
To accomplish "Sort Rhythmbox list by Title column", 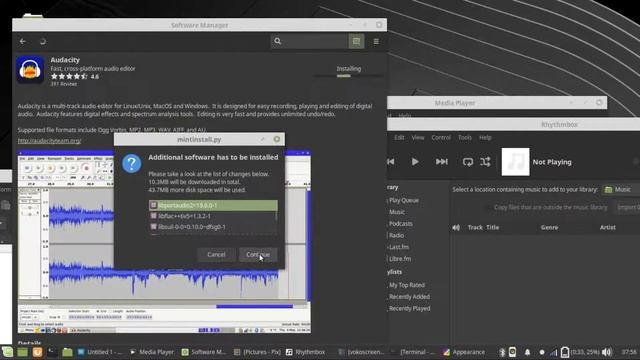I will point(492,227).
